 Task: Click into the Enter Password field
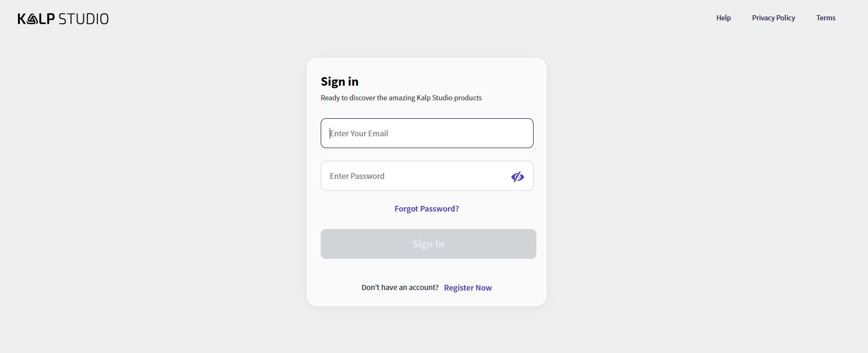click(412, 176)
